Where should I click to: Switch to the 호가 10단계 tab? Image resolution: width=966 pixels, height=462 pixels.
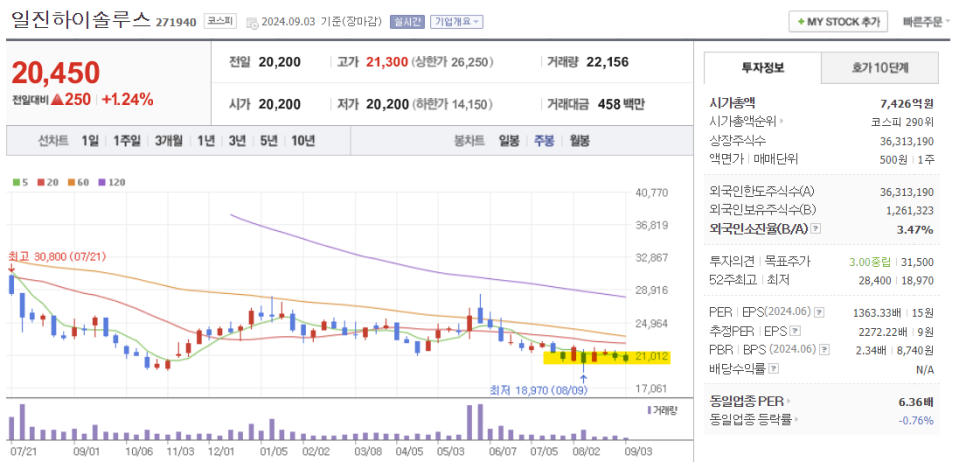[880, 68]
